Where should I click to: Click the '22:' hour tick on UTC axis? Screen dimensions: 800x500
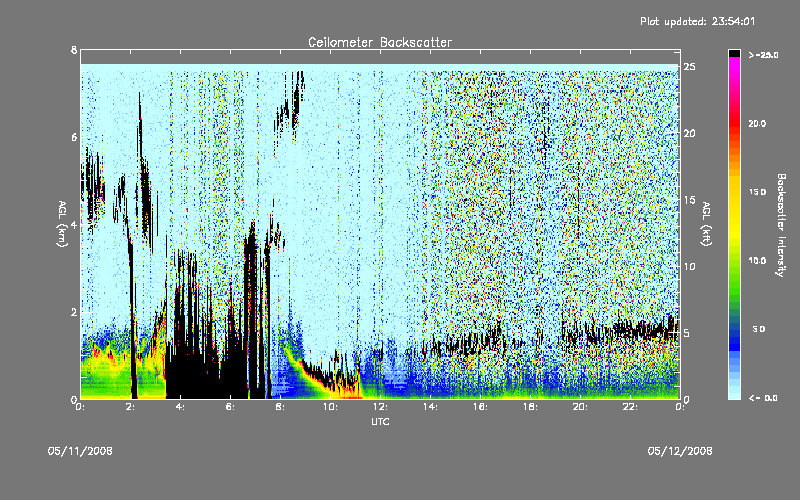(630, 407)
